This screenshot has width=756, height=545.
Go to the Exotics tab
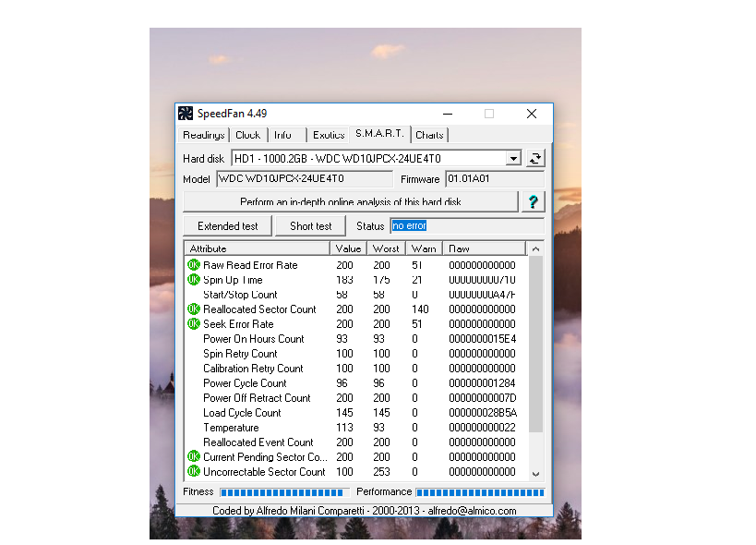(328, 135)
